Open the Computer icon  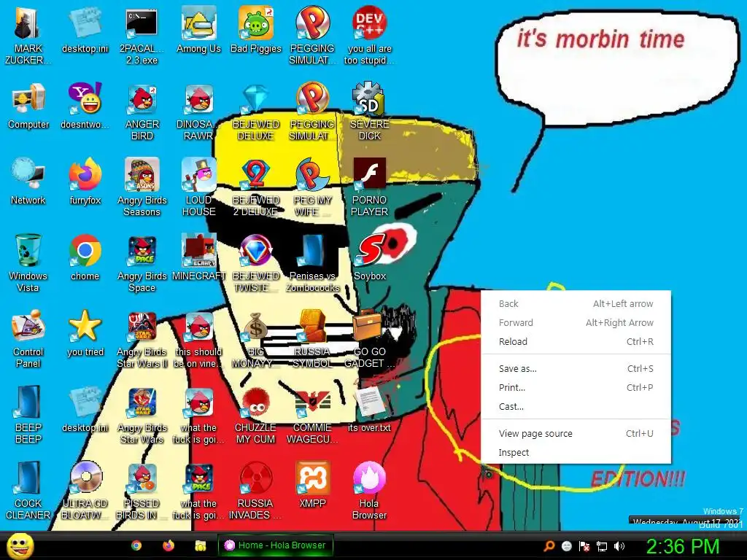(28, 106)
